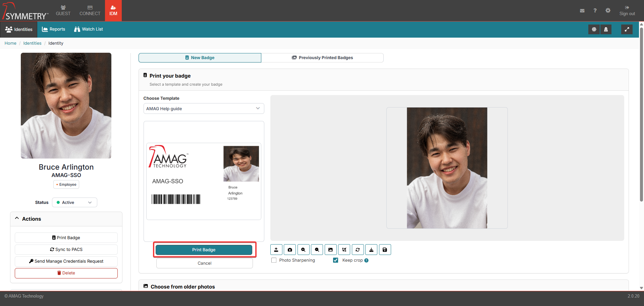Switch to Previously Printed Badges tab
The width and height of the screenshot is (644, 306).
322,58
